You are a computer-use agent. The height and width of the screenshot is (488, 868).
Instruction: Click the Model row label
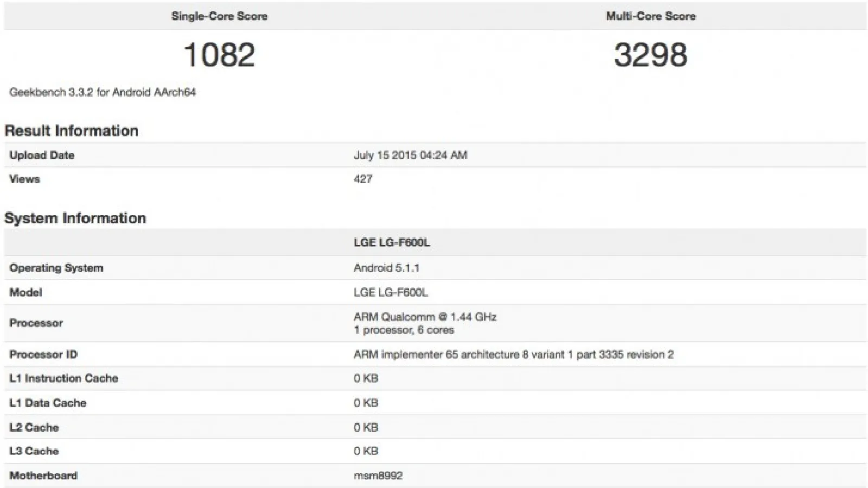click(x=25, y=293)
